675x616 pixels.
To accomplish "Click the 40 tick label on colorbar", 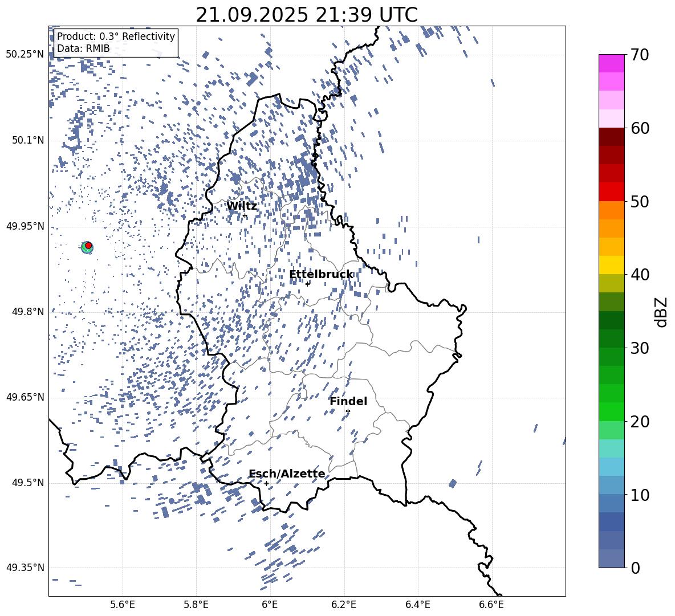I will 639,275.
